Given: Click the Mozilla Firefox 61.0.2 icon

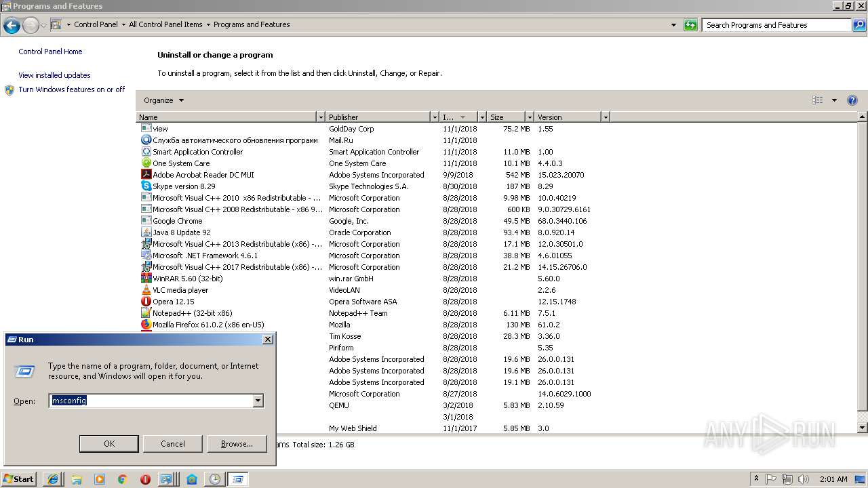Looking at the screenshot, I should [146, 325].
